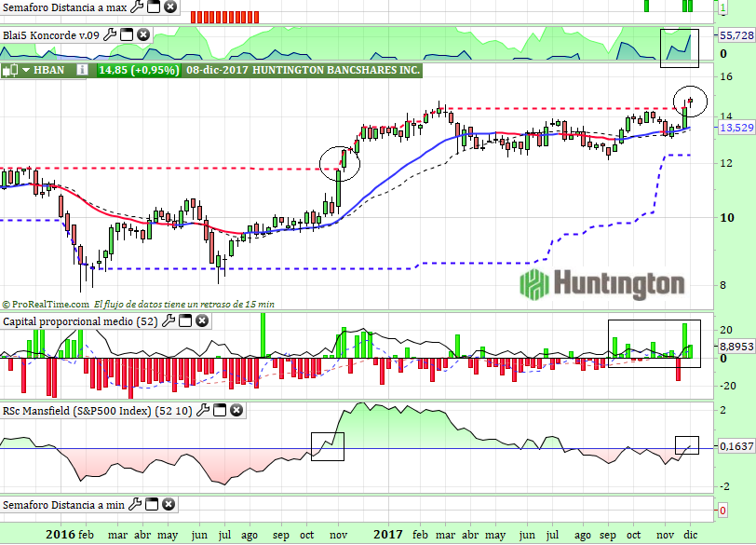
Task: Maximize the Capital proporcional medio panel
Action: tap(185, 320)
